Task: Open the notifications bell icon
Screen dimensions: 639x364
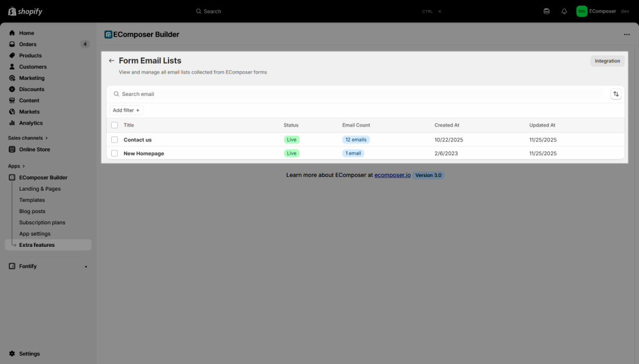Action: (x=564, y=11)
